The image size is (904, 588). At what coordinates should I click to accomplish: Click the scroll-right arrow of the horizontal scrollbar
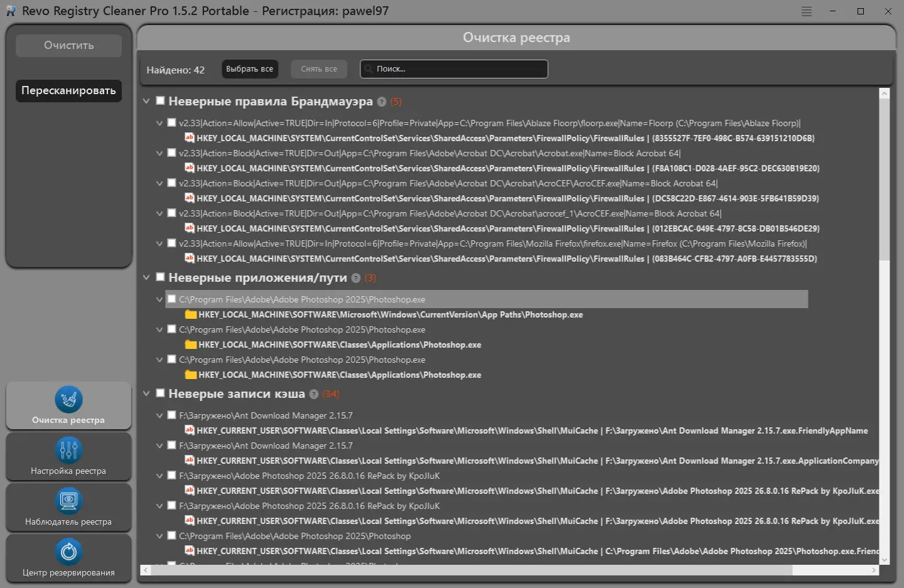tap(874, 570)
